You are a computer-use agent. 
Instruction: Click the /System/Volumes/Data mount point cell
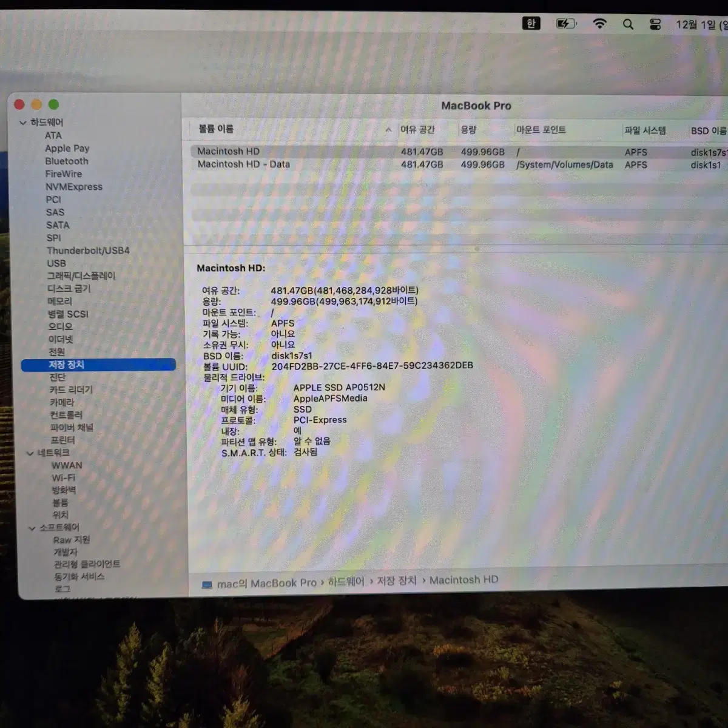tap(565, 164)
